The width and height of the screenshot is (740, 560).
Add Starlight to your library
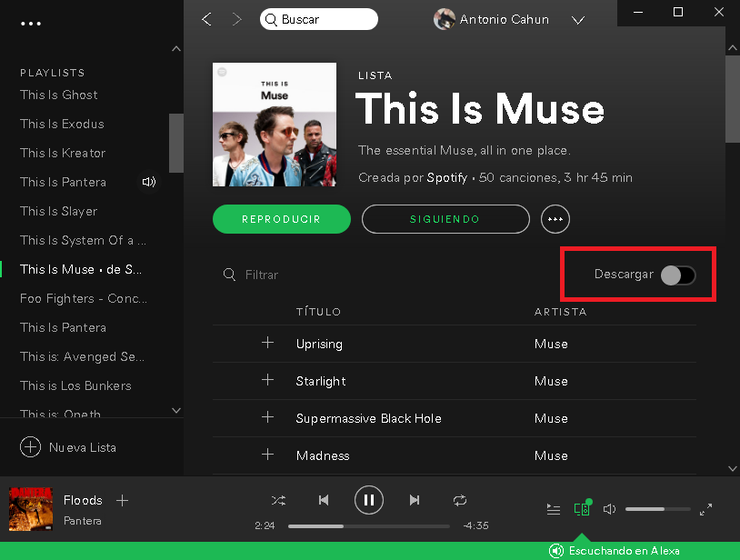pos(267,380)
